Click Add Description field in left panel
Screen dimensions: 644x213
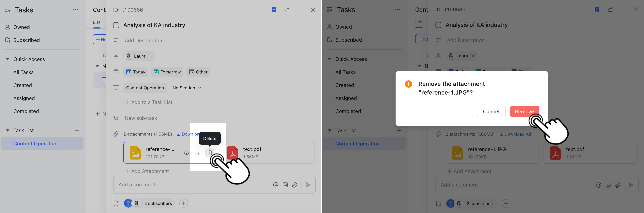pyautogui.click(x=143, y=40)
